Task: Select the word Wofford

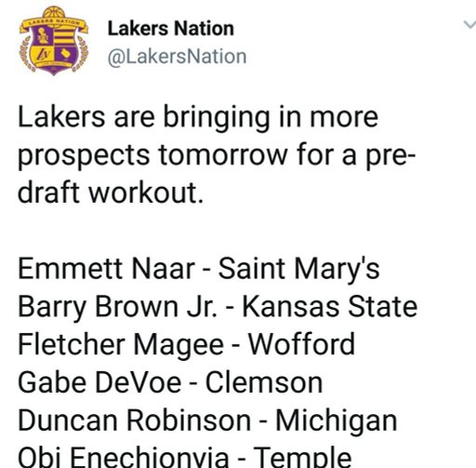Action: click(302, 344)
